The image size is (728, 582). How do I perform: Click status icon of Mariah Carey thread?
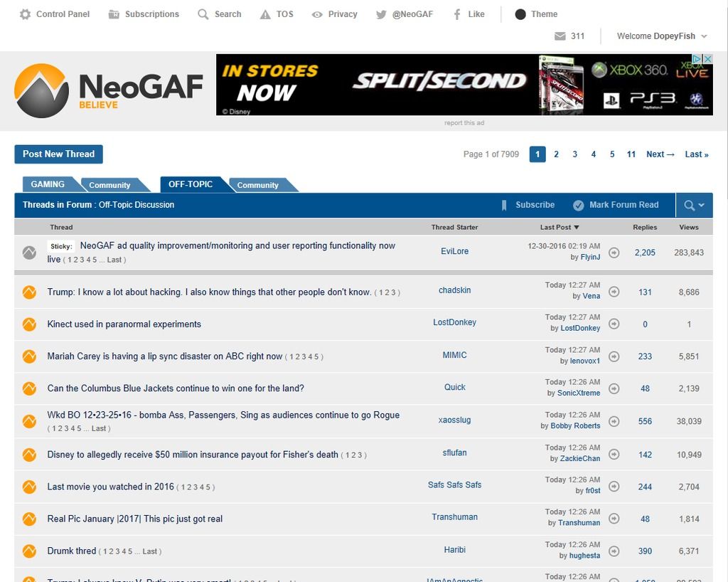coord(29,356)
